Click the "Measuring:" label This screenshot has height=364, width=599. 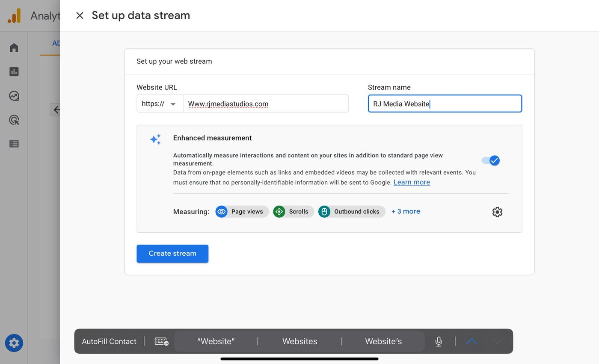coord(191,212)
